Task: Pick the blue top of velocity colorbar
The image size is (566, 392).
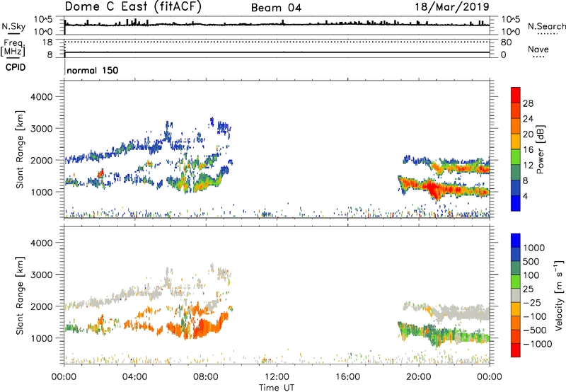Action: 516,241
